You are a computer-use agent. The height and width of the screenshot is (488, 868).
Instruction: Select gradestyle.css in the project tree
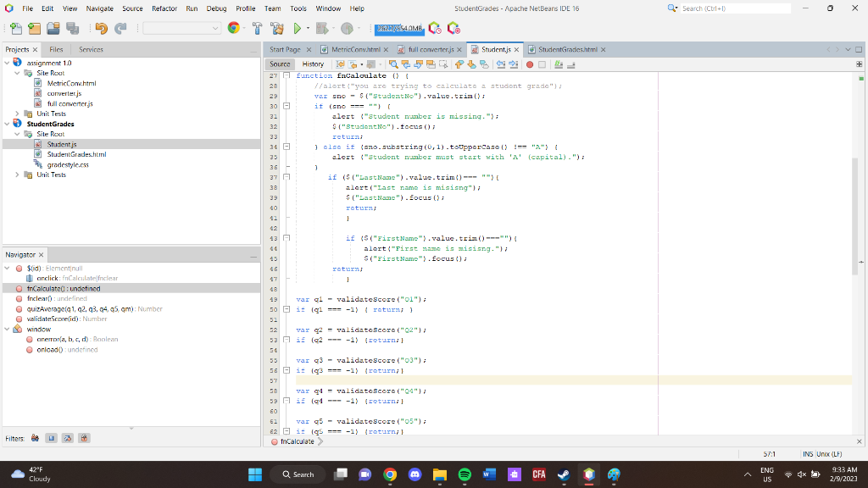pyautogui.click(x=68, y=164)
